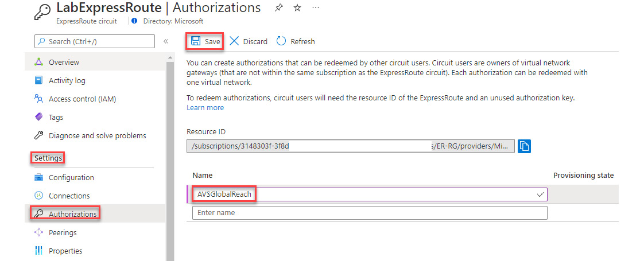Refresh the Authorizations list
The height and width of the screenshot is (261, 644).
(295, 41)
